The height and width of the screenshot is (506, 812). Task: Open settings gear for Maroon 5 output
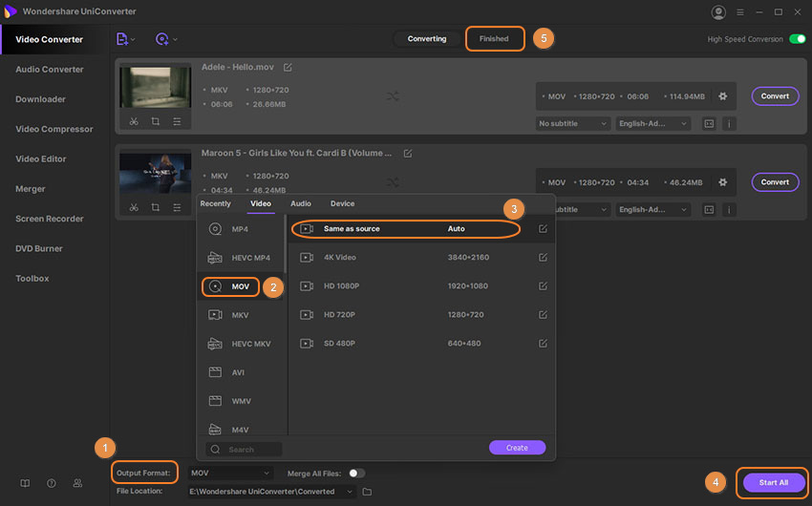[723, 182]
